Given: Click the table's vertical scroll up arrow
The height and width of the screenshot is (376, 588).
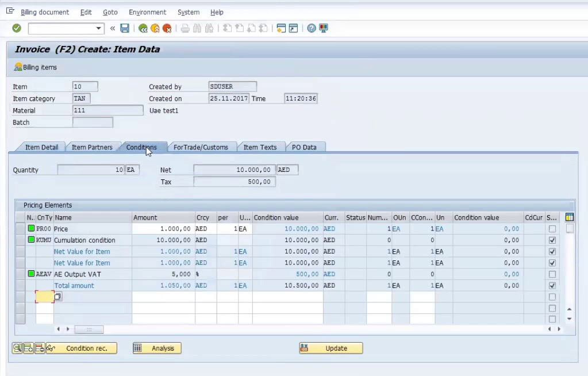Looking at the screenshot, I should coord(569,309).
